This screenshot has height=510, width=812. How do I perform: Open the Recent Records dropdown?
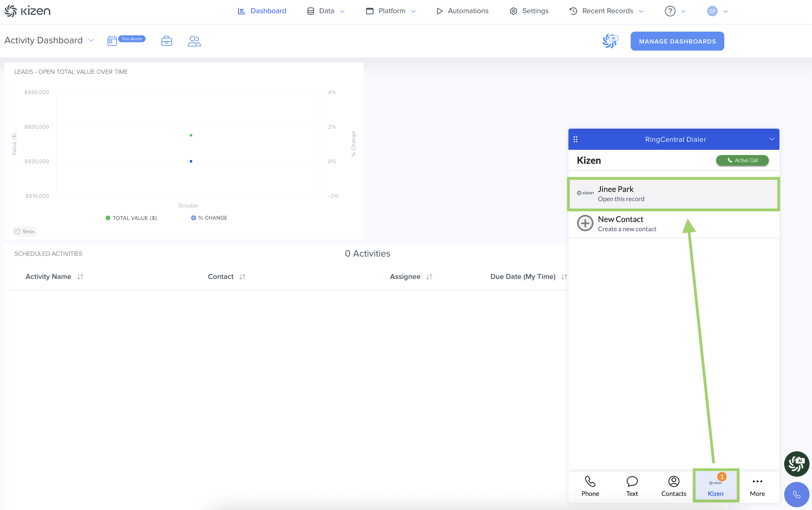607,11
